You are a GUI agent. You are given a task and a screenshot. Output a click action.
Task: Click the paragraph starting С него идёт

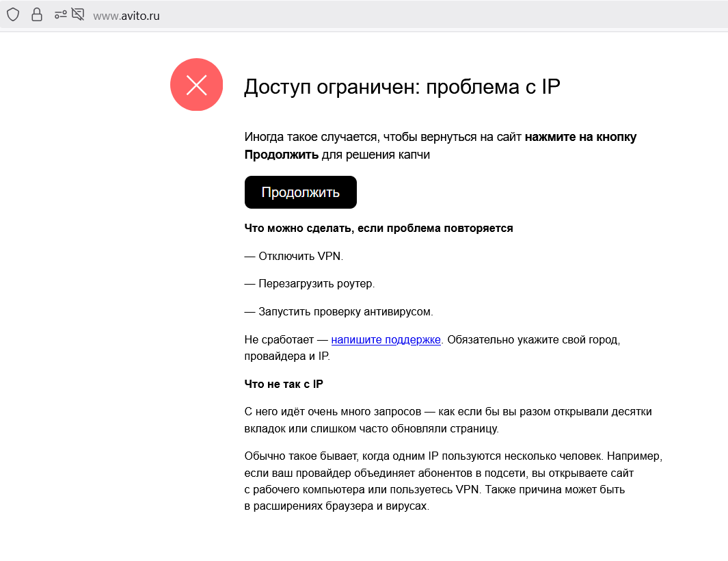pyautogui.click(x=448, y=420)
